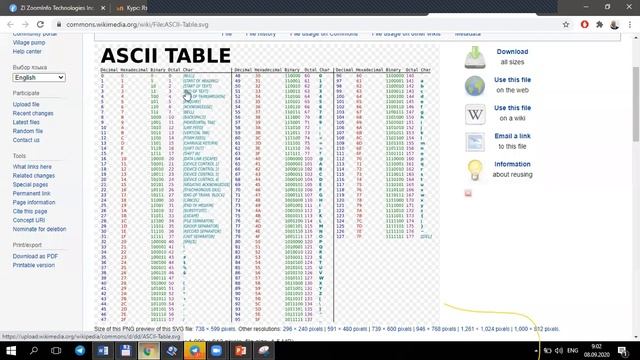Reload the Wikimedia Commons page

40,24
